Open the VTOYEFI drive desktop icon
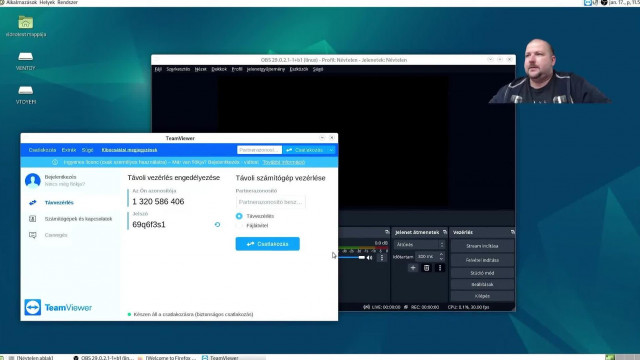The width and height of the screenshot is (640, 360). (25, 90)
